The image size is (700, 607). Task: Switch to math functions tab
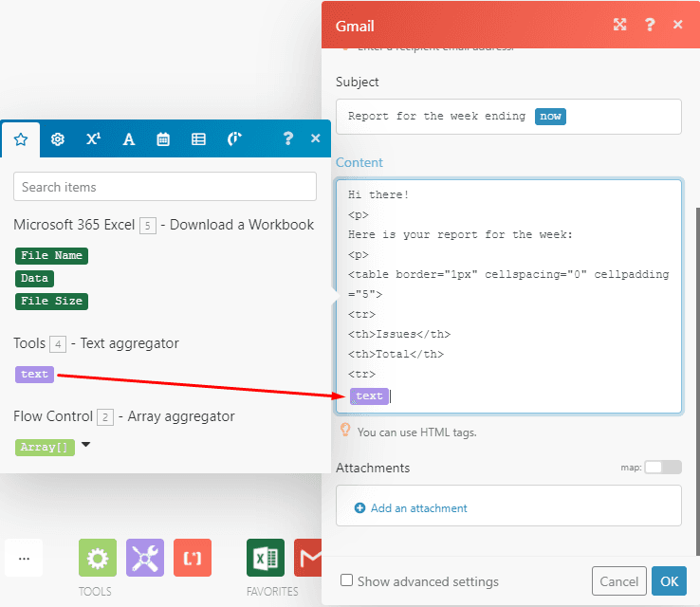click(93, 139)
